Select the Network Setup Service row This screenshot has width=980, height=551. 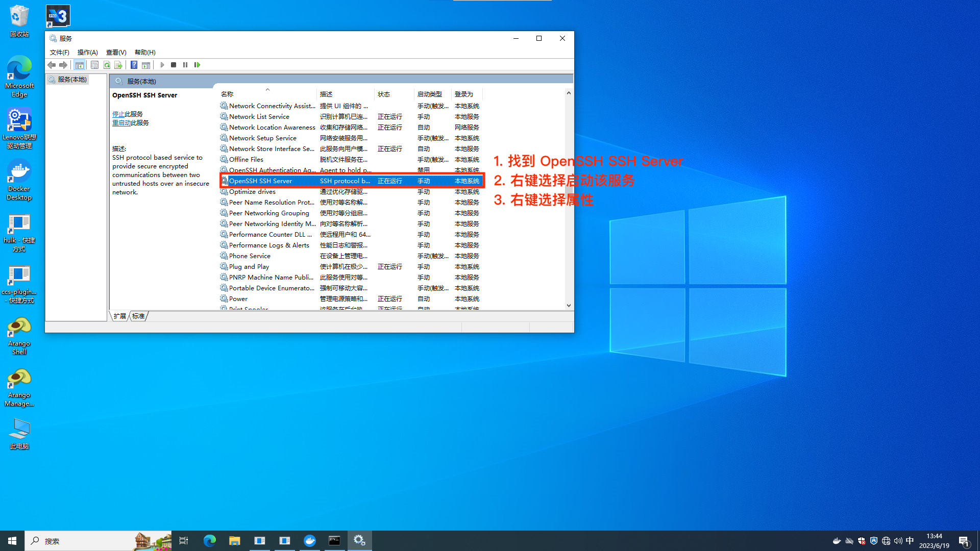click(x=351, y=138)
